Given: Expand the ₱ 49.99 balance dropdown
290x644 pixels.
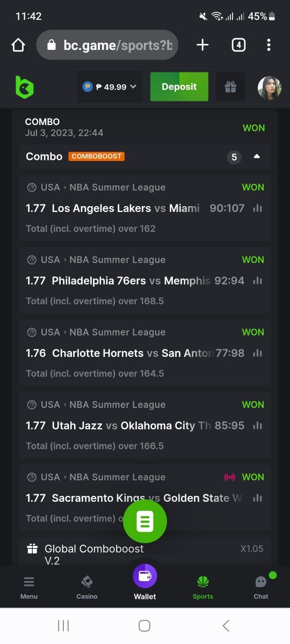Looking at the screenshot, I should coord(110,87).
